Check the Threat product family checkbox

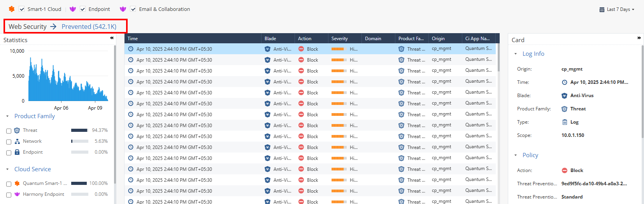(9, 131)
